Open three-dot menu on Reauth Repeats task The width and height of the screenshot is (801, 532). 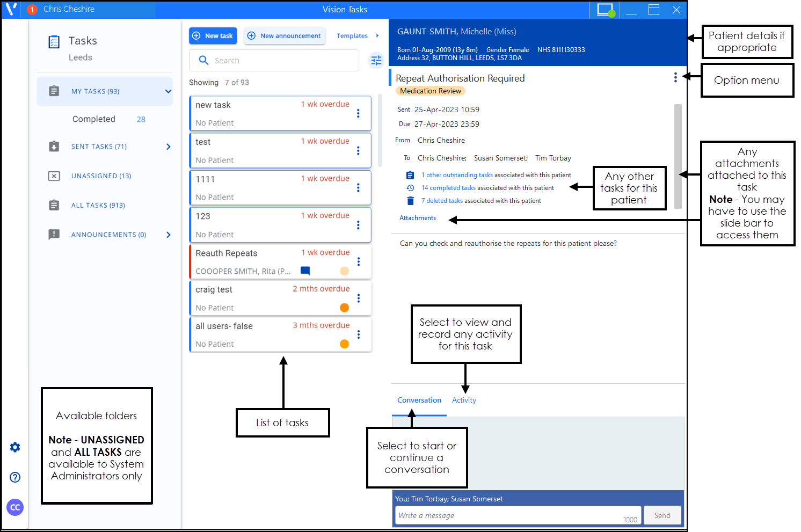tap(359, 261)
